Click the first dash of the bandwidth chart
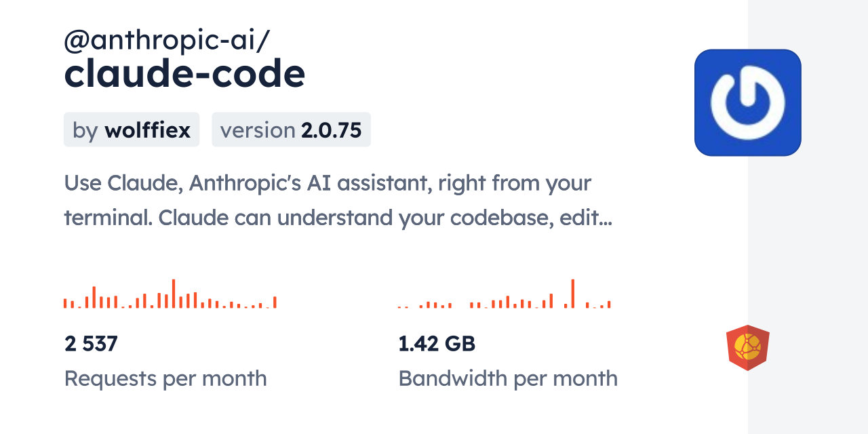Viewport: 868px width, 434px height. 399,307
